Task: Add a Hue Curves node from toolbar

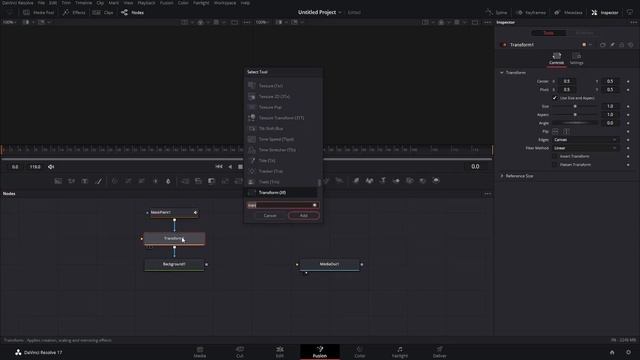Action: tap(142, 181)
